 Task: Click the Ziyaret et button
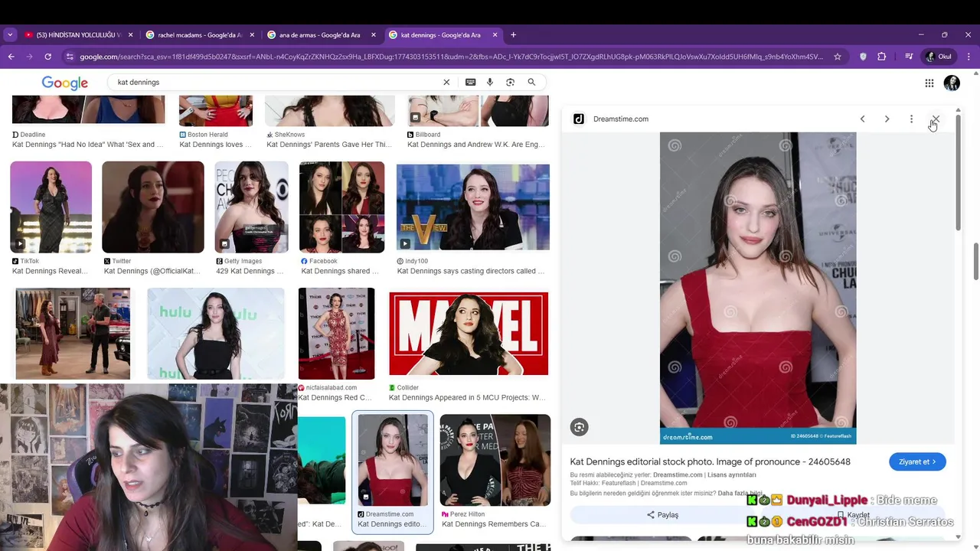click(917, 461)
